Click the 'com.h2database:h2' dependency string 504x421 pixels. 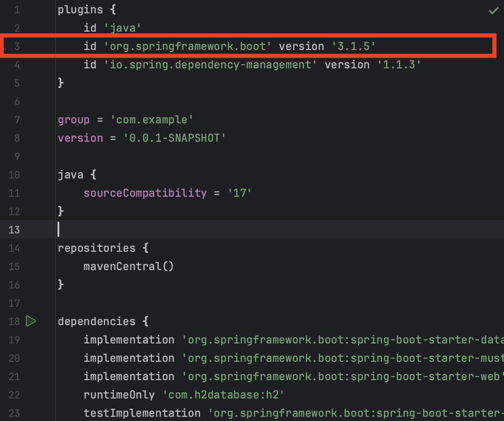(x=224, y=395)
